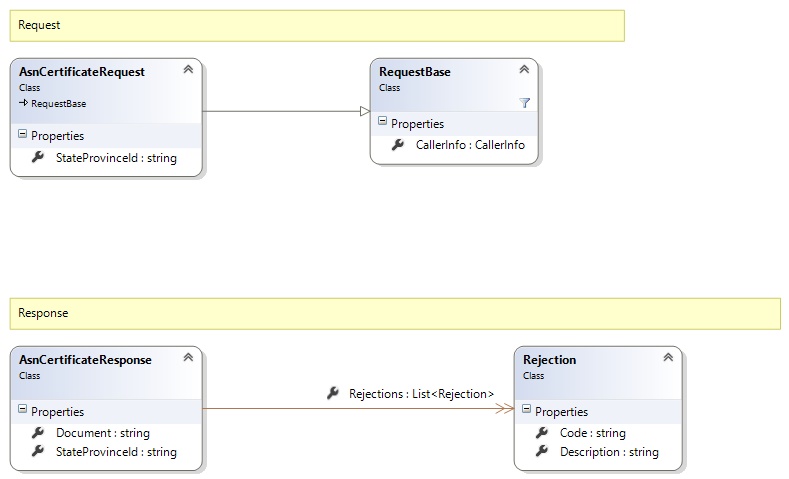Viewport: 789px width, 479px height.
Task: Click the inheritance arrow icon next to RequestBase base type
Action: pos(23,103)
